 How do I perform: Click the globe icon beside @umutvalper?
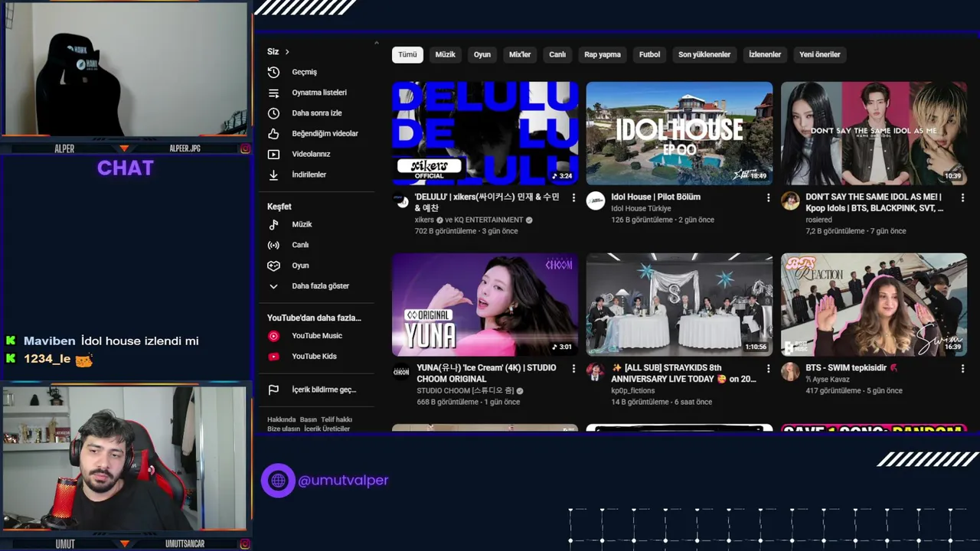[x=278, y=481]
